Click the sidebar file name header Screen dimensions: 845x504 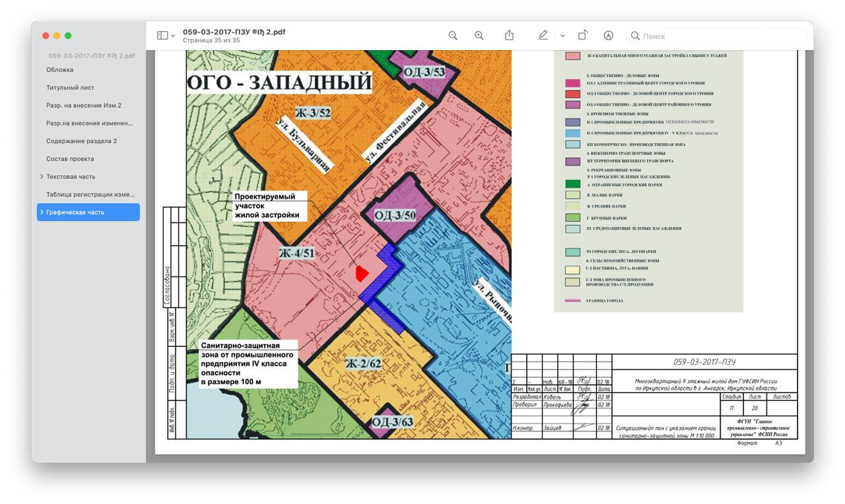pyautogui.click(x=91, y=56)
